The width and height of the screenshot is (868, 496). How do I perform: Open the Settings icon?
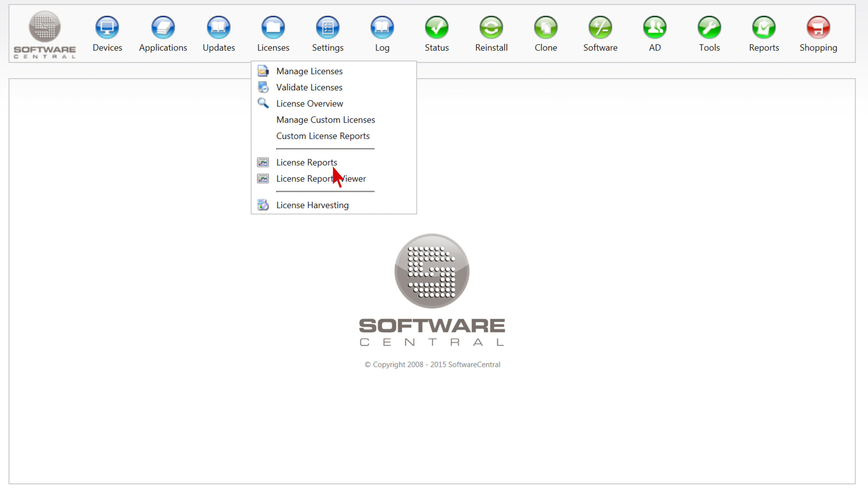point(328,27)
